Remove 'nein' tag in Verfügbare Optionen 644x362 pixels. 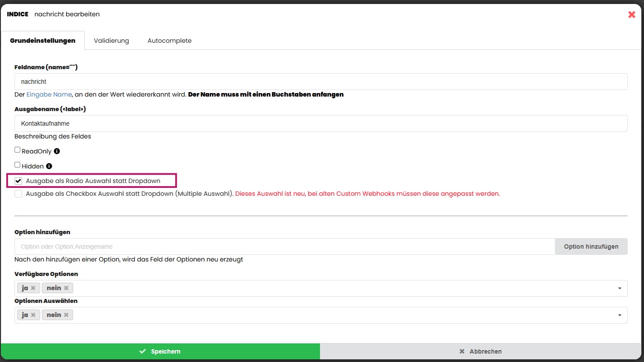point(66,288)
